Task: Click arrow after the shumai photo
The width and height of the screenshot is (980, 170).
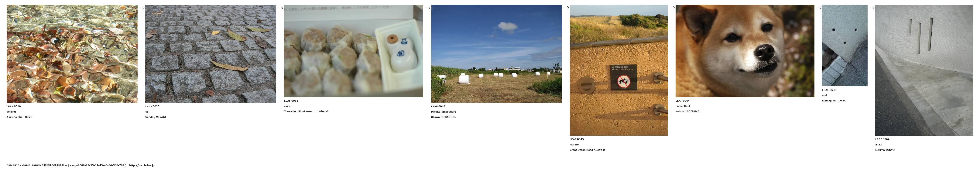Action: pos(427,8)
